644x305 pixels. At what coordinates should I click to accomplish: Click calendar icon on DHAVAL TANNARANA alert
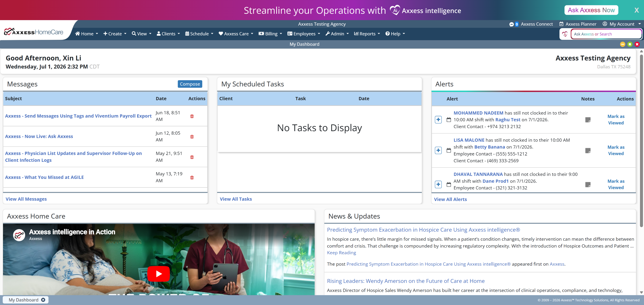point(449,184)
